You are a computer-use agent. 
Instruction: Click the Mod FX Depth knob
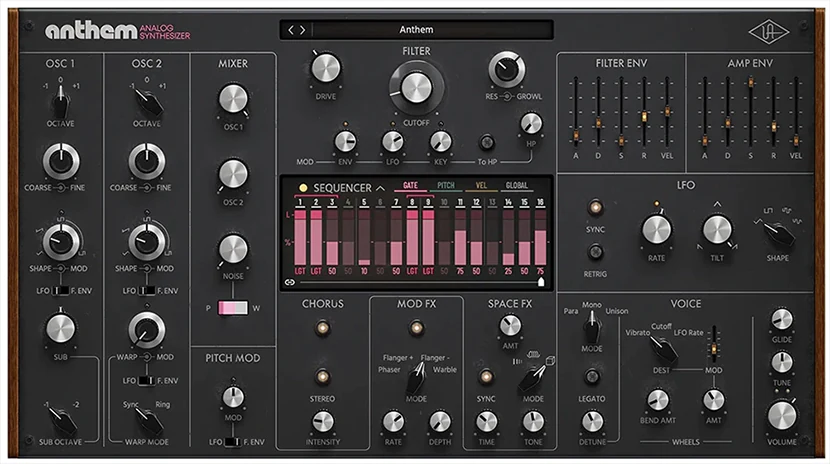click(439, 422)
